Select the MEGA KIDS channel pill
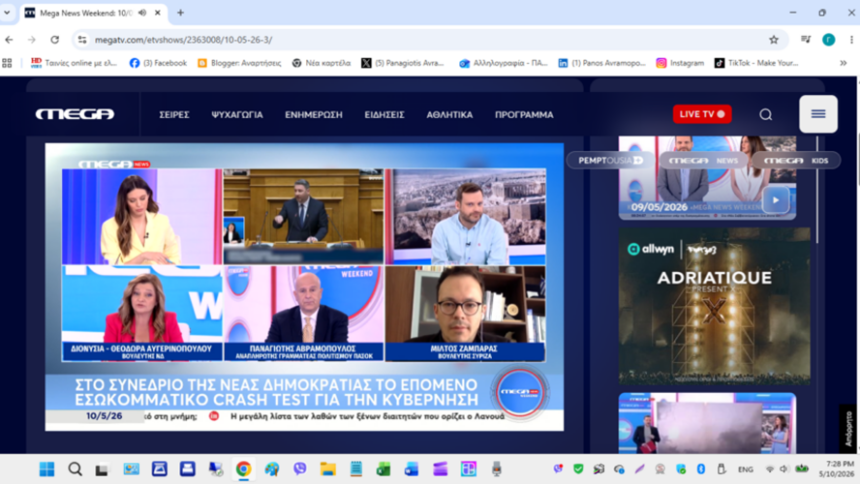The image size is (860, 484). click(x=796, y=160)
